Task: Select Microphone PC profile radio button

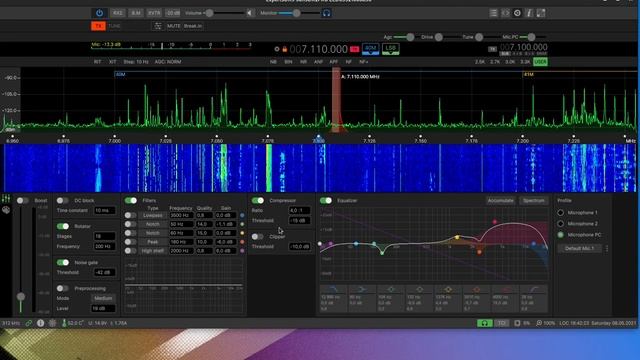Action: click(x=560, y=235)
